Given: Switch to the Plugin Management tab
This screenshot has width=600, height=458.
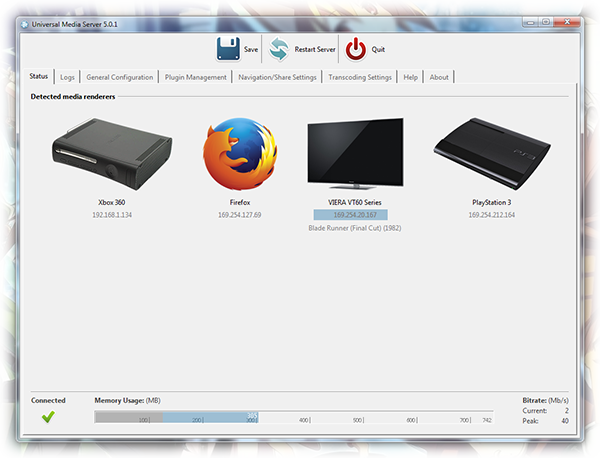Looking at the screenshot, I should [196, 77].
